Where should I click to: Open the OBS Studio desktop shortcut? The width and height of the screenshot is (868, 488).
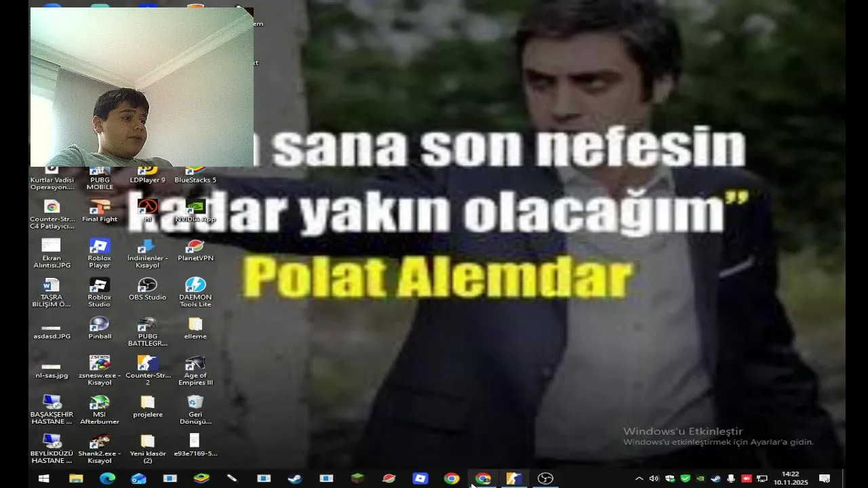click(x=147, y=289)
